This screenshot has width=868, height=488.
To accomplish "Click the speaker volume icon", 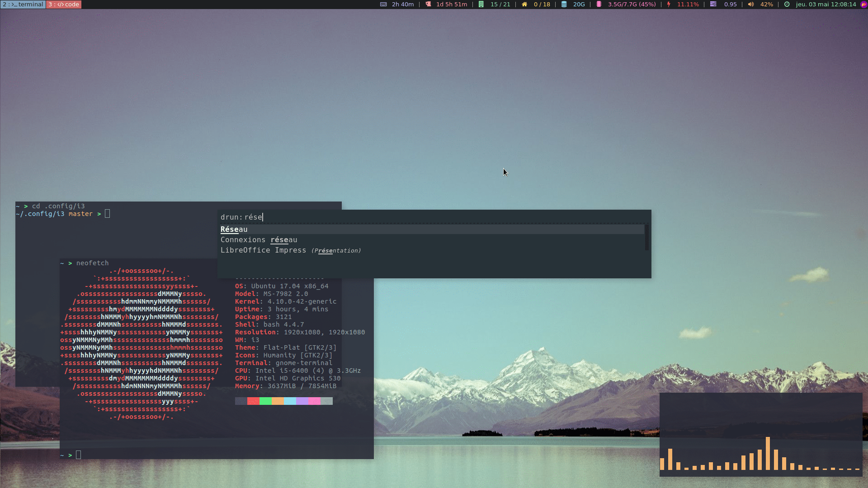I will click(751, 4).
